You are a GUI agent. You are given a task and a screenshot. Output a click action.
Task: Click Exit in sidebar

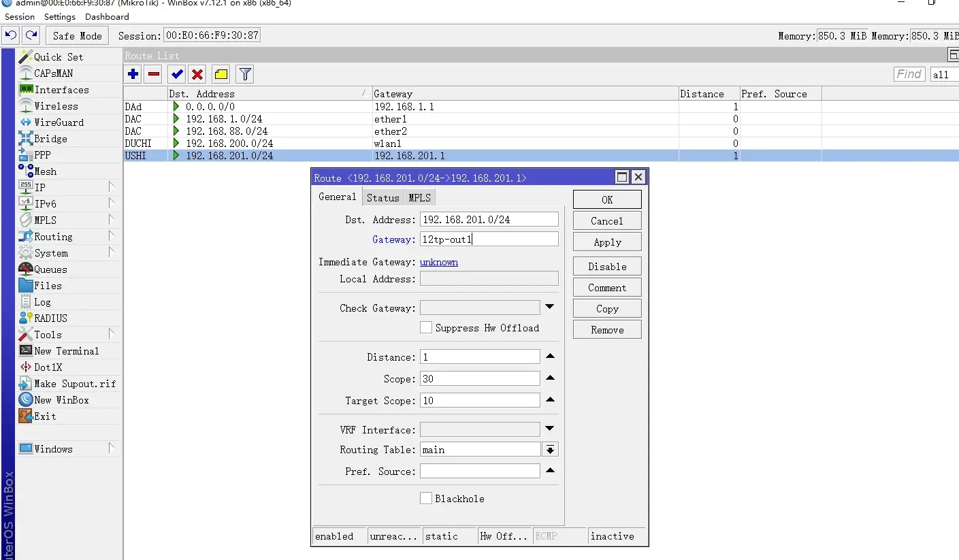pos(45,416)
